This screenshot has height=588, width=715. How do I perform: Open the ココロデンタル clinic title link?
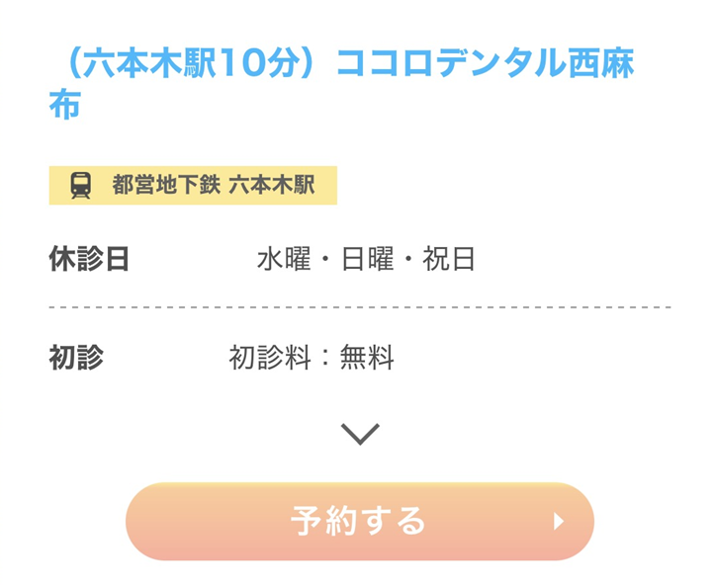(341, 82)
